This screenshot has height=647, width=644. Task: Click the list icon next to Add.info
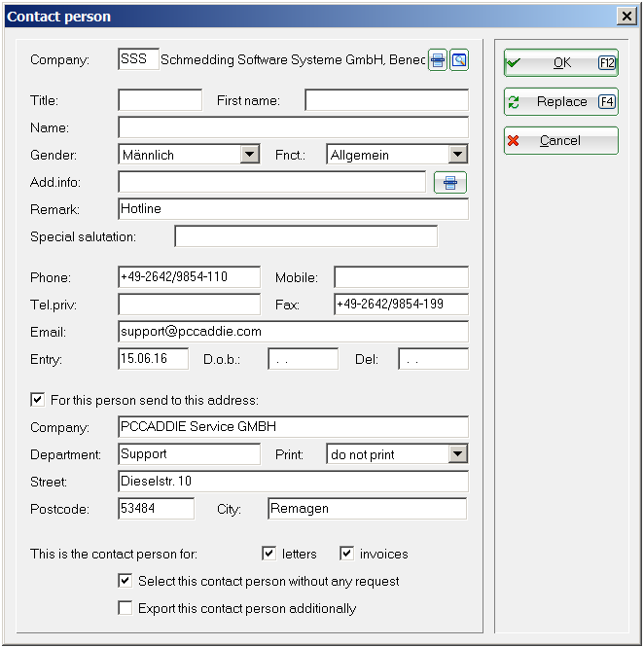(x=449, y=182)
